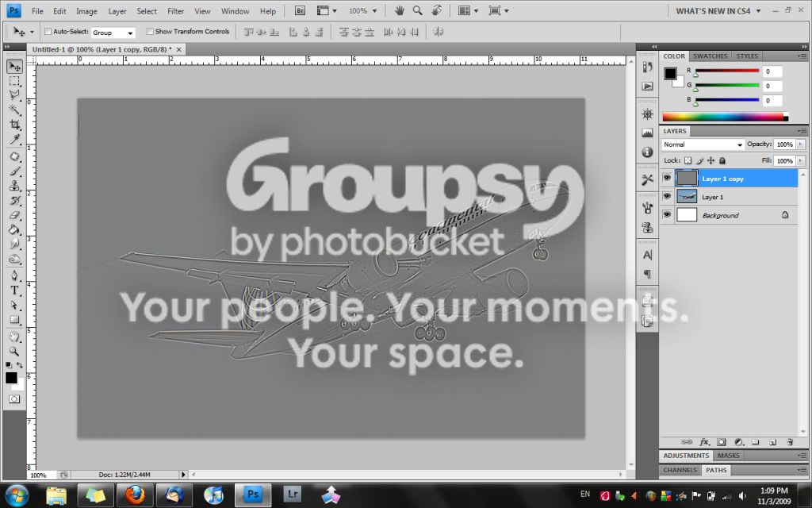Switch to the Swatches tab

[710, 56]
